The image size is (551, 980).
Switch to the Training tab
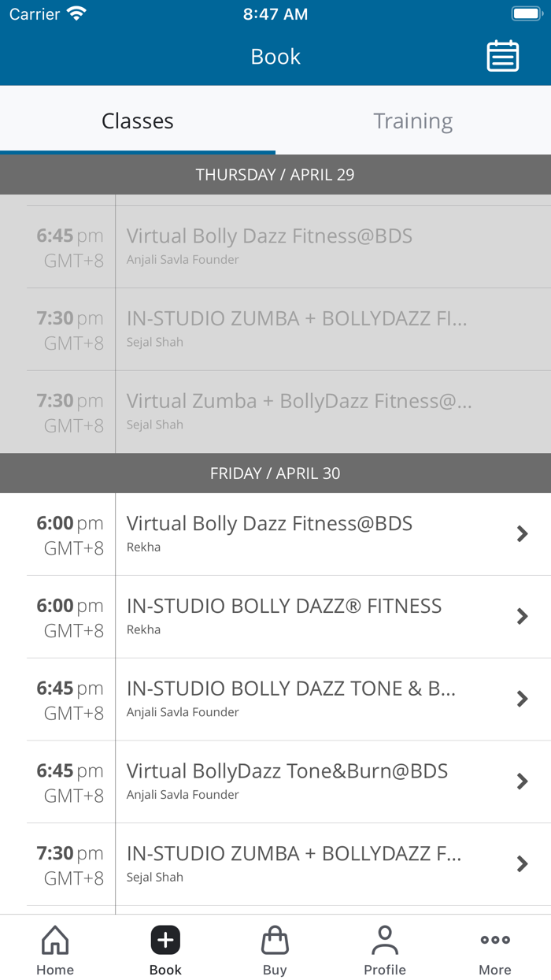[x=412, y=121]
